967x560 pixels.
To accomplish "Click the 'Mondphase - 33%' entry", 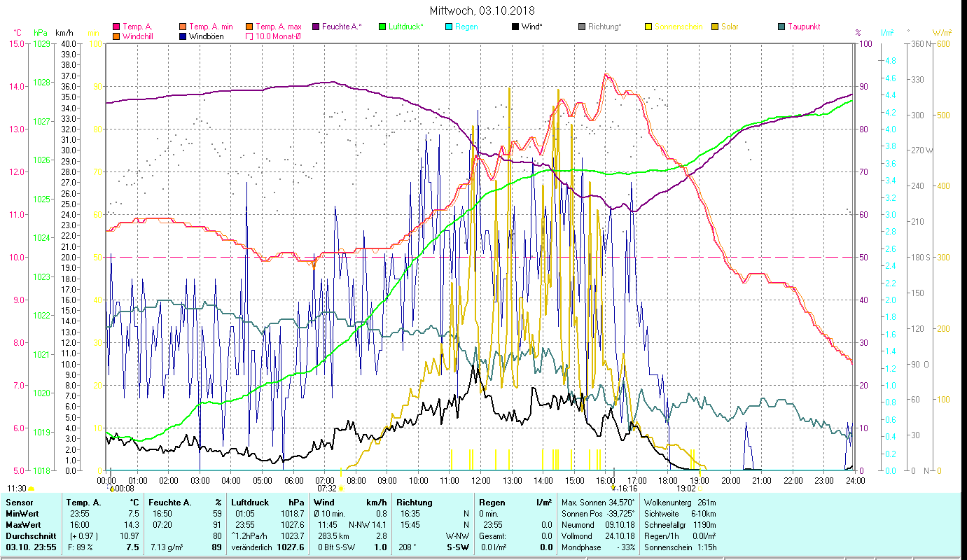I will point(598,547).
